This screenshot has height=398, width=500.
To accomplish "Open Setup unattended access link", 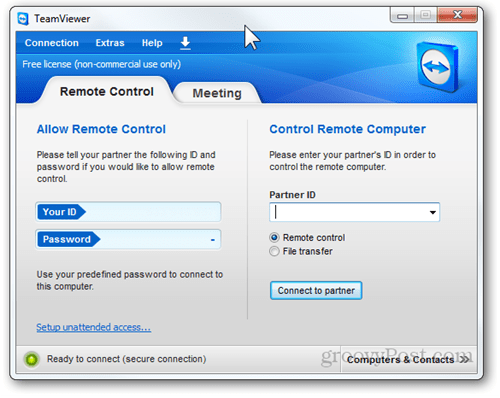I will (93, 327).
